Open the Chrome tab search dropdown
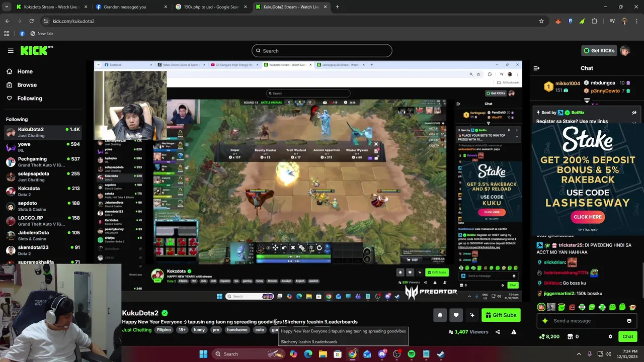 [7, 7]
